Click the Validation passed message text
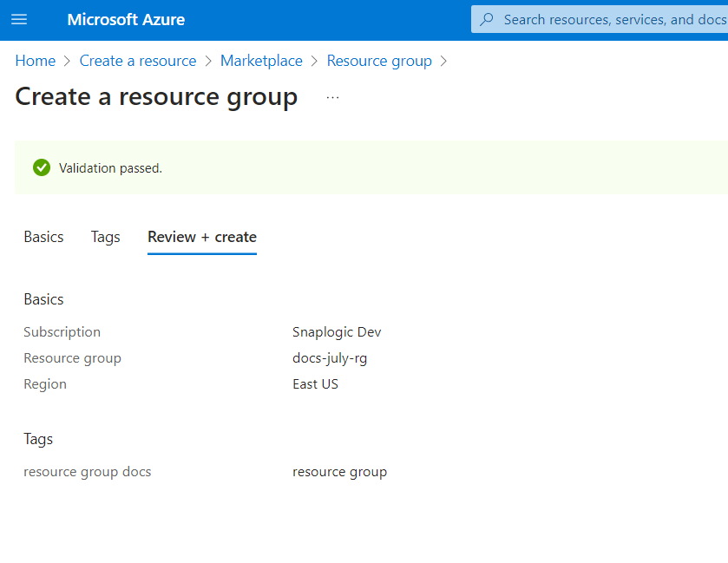This screenshot has height=563, width=728. tap(110, 168)
